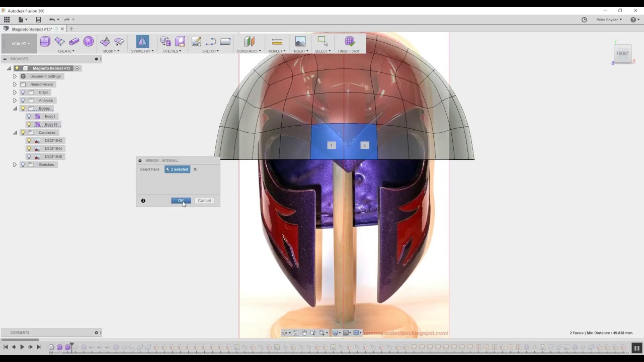Screen dimensions: 644x362
Task: Toggle visibility bulb of DSCF1646 canvas
Action: tap(29, 157)
